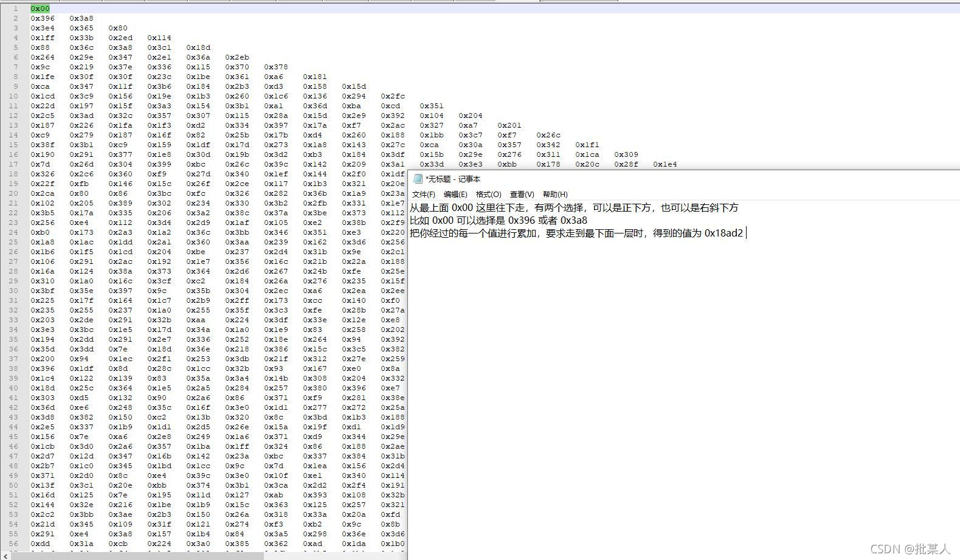Click value 0xca at start of line 9
The image size is (960, 560).
click(x=40, y=86)
